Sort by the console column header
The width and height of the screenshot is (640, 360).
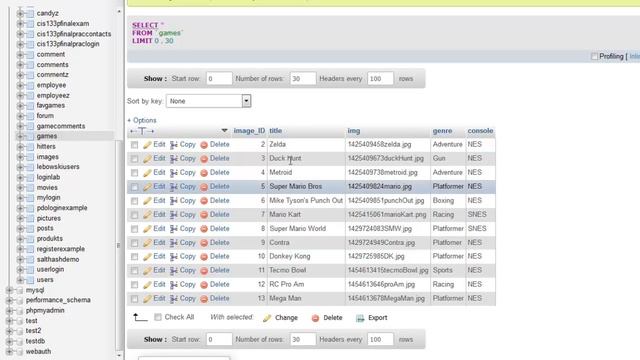point(480,131)
